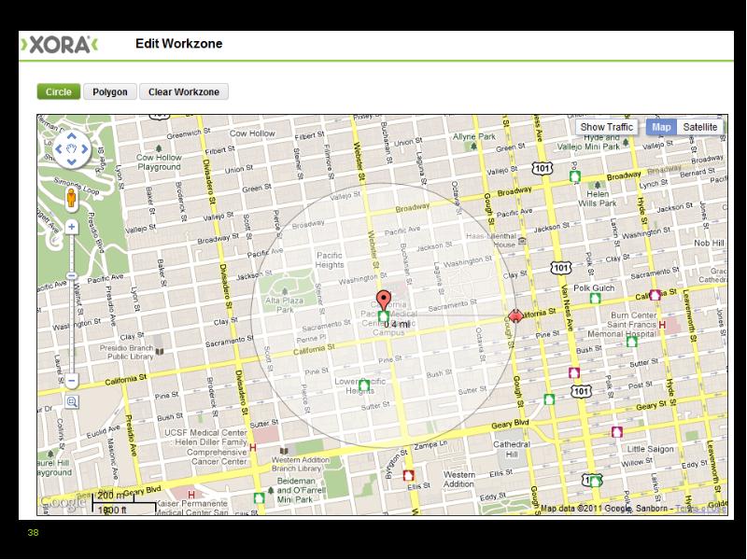
Task: Select the green house marker at Lower Pacific Heights
Action: point(364,385)
